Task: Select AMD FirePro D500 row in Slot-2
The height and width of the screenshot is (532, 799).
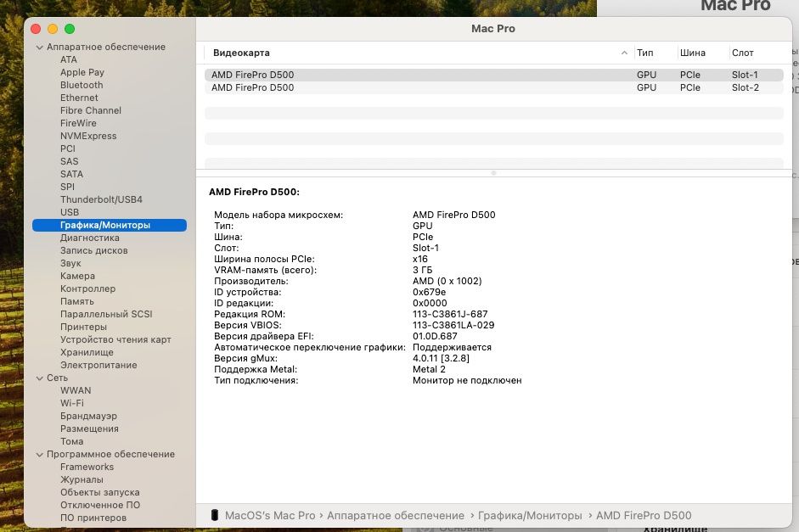Action: (x=494, y=87)
